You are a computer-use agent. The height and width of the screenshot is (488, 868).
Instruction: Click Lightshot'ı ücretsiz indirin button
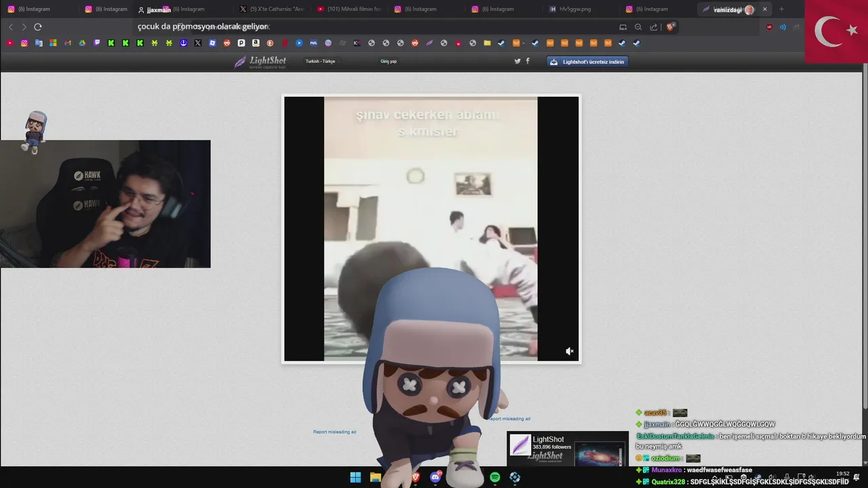587,61
